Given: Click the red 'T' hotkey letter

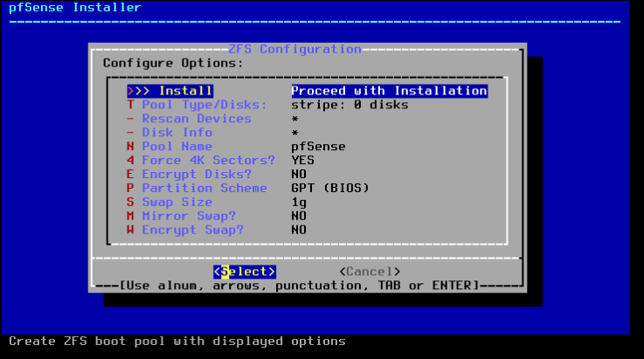Looking at the screenshot, I should coord(130,105).
